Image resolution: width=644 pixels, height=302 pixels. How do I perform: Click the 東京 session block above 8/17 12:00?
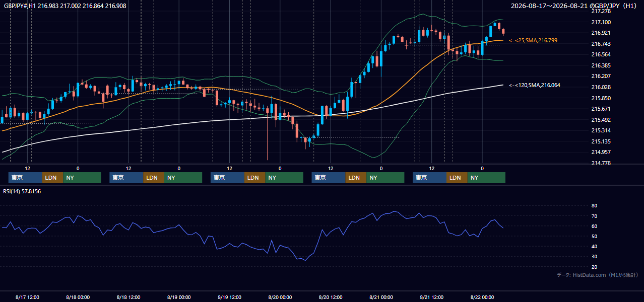pos(25,178)
